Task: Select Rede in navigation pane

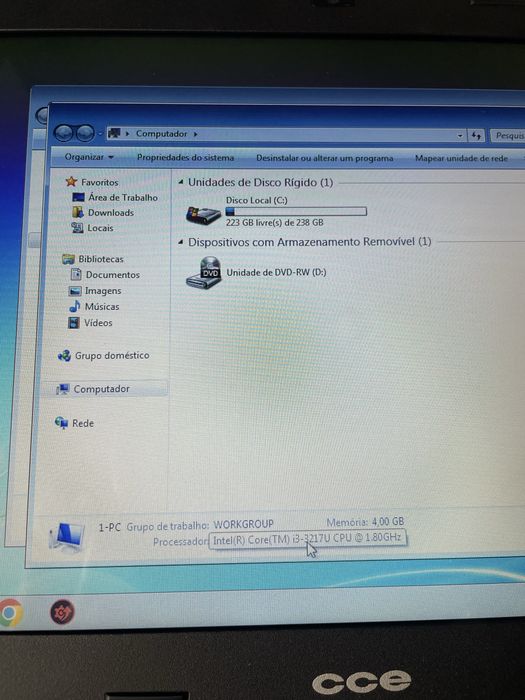Action: coord(83,423)
